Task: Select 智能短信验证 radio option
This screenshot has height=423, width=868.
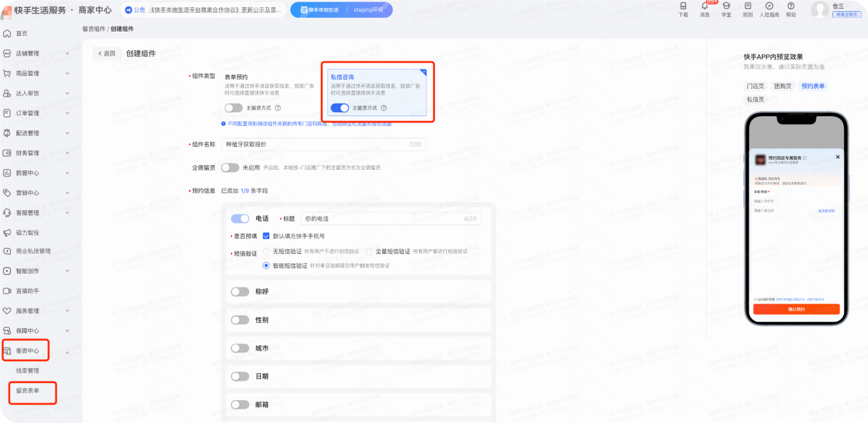Action: (x=266, y=266)
